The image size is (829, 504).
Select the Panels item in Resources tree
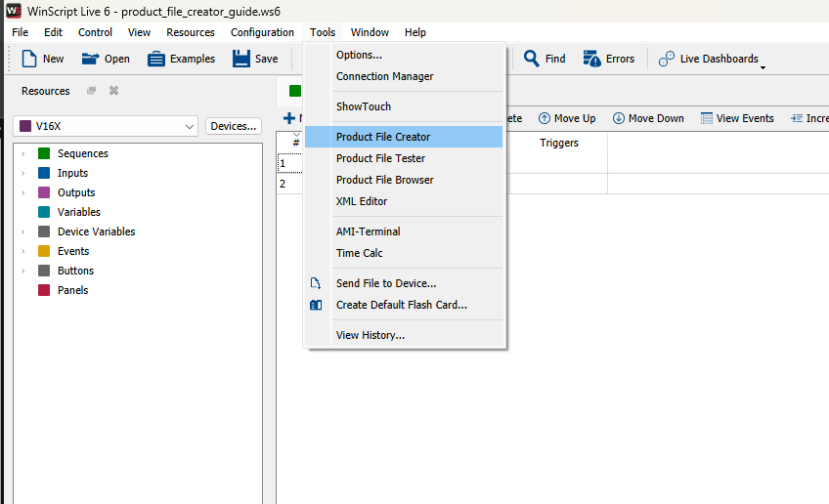tap(72, 290)
